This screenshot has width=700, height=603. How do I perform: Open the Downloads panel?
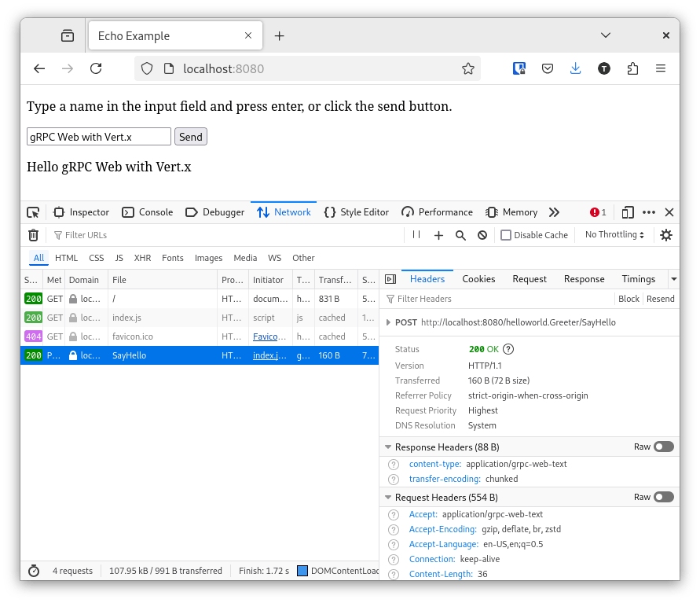pyautogui.click(x=575, y=68)
